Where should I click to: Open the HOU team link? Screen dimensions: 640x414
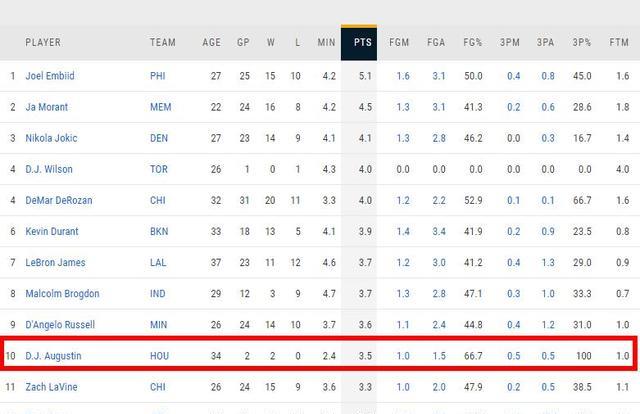coord(159,356)
